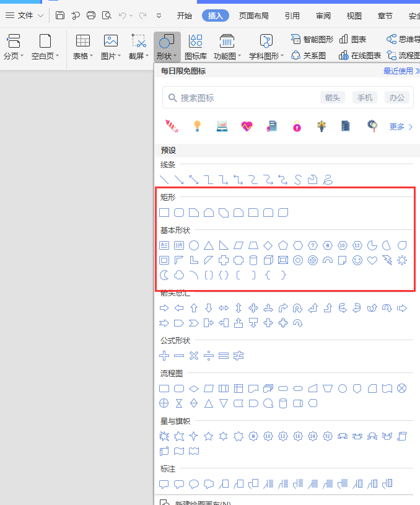
Task: Open the 表格 insert dropdown
Action: pyautogui.click(x=83, y=47)
